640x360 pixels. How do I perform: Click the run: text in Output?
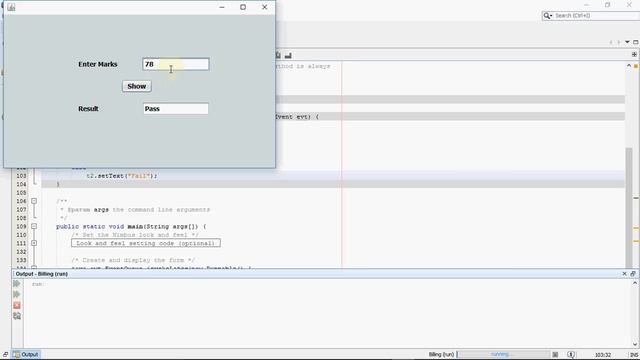38,284
